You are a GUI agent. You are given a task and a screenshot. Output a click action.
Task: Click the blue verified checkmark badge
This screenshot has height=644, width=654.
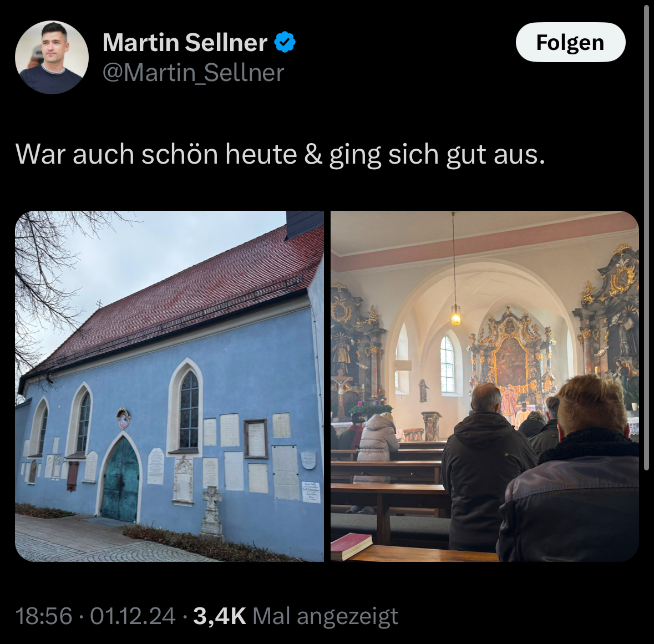point(285,42)
